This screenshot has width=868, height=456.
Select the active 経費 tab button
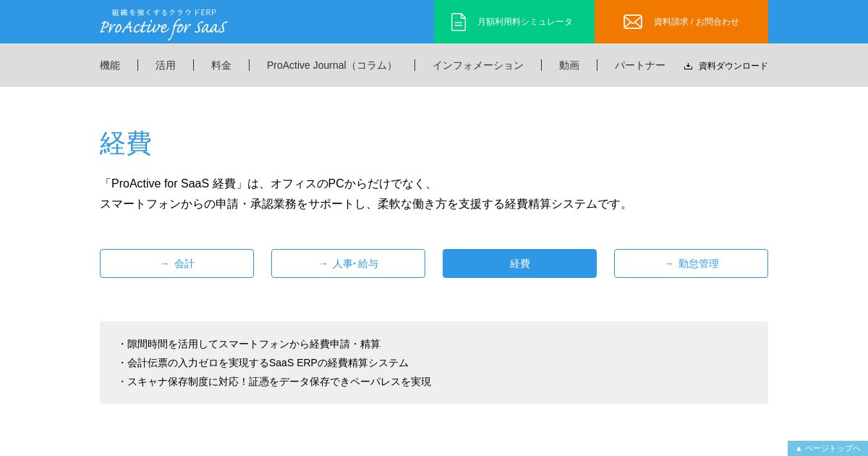point(519,263)
